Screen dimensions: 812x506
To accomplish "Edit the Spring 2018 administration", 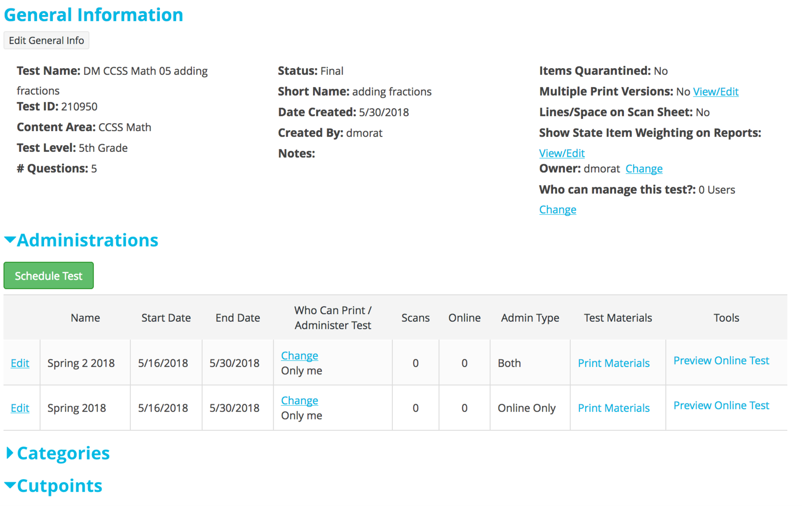I will click(20, 408).
